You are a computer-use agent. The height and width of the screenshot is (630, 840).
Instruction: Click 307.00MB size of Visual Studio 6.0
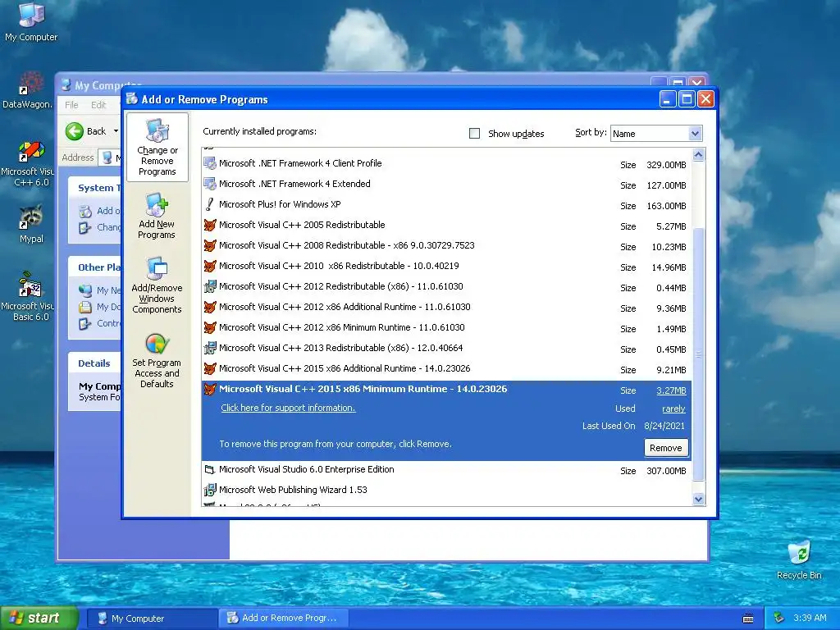point(666,471)
